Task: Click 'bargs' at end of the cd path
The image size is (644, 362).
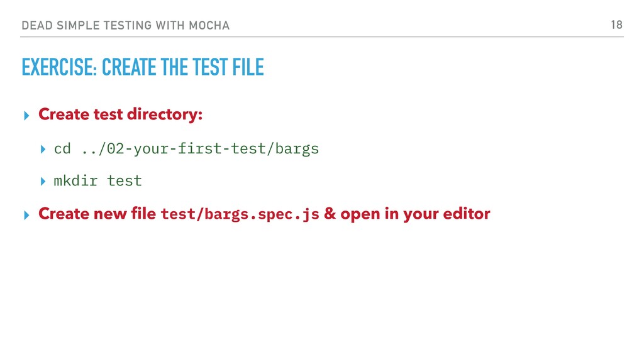Action: click(x=297, y=149)
